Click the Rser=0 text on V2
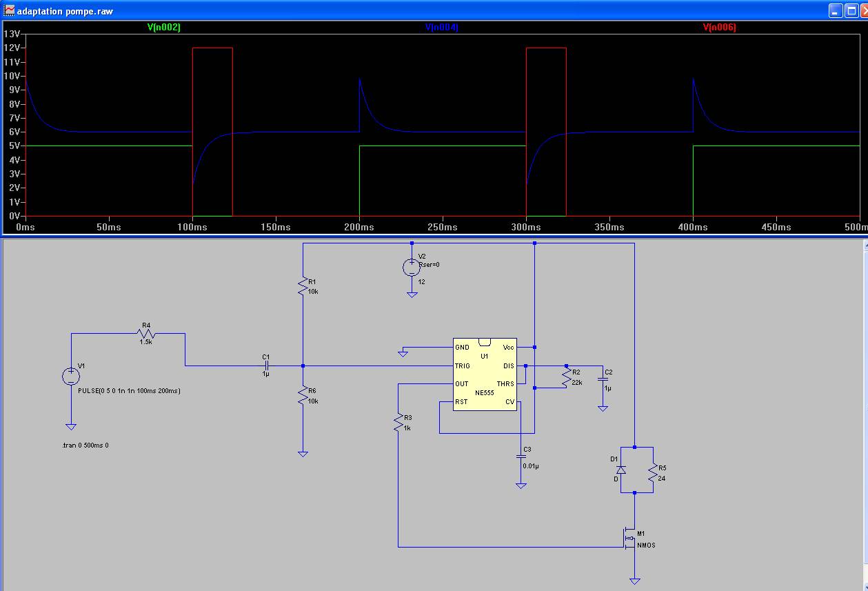This screenshot has height=591, width=868. tap(430, 265)
